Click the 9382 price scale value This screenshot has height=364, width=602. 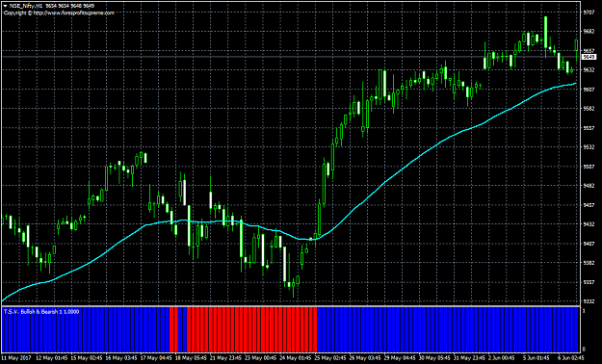589,263
